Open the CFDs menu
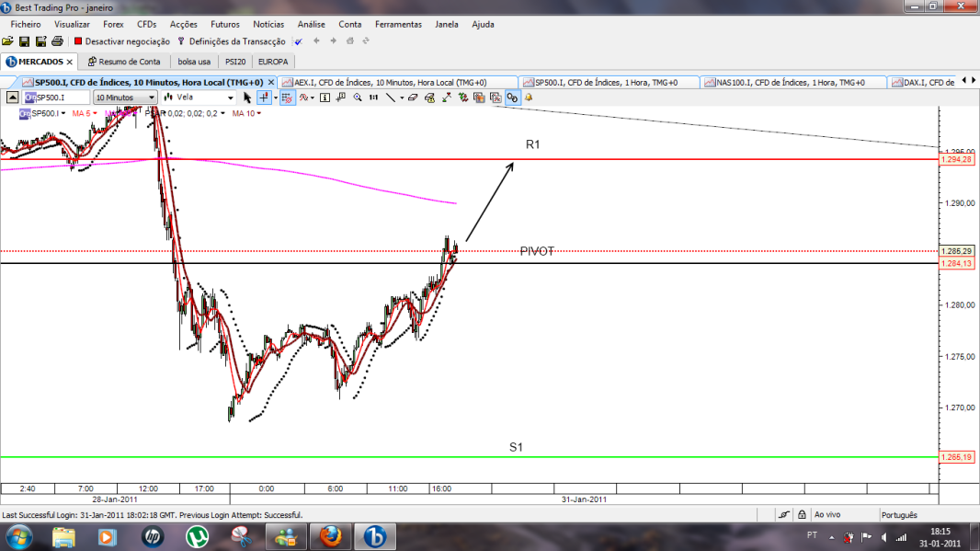This screenshot has width=980, height=551. [147, 25]
